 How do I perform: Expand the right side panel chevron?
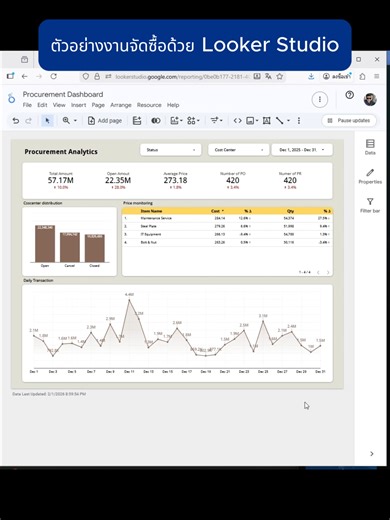point(372,454)
